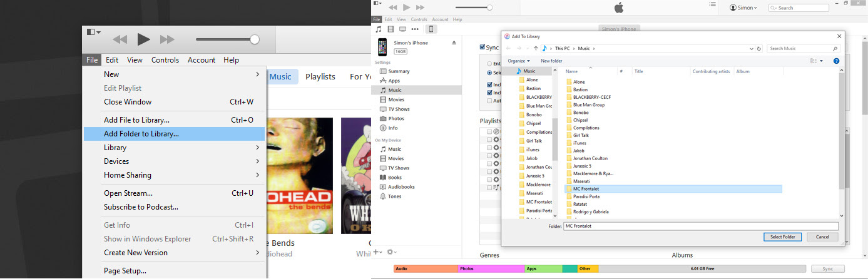Image resolution: width=868 pixels, height=279 pixels.
Task: Select the Entire music library radio button
Action: [490, 63]
